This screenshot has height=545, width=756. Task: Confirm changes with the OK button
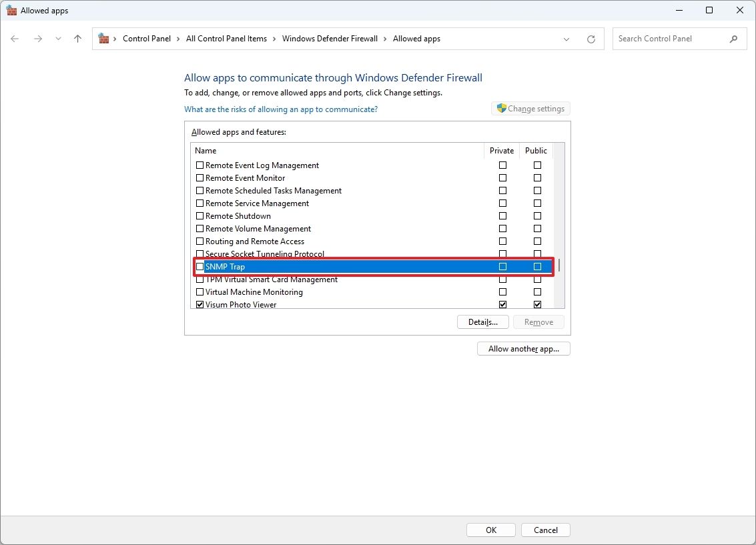pyautogui.click(x=490, y=530)
